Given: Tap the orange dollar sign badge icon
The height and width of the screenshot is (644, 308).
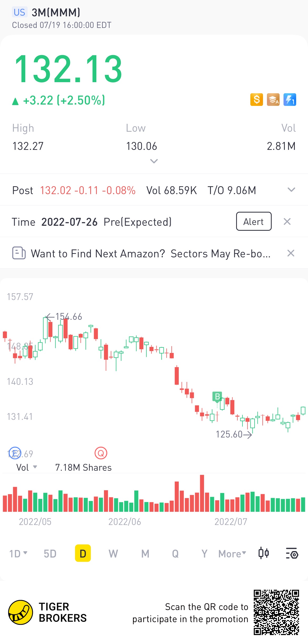Looking at the screenshot, I should tap(256, 100).
